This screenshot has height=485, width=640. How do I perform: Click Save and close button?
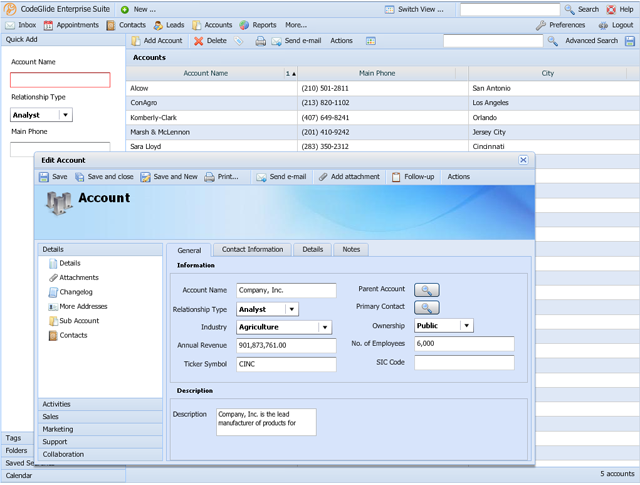pos(104,177)
